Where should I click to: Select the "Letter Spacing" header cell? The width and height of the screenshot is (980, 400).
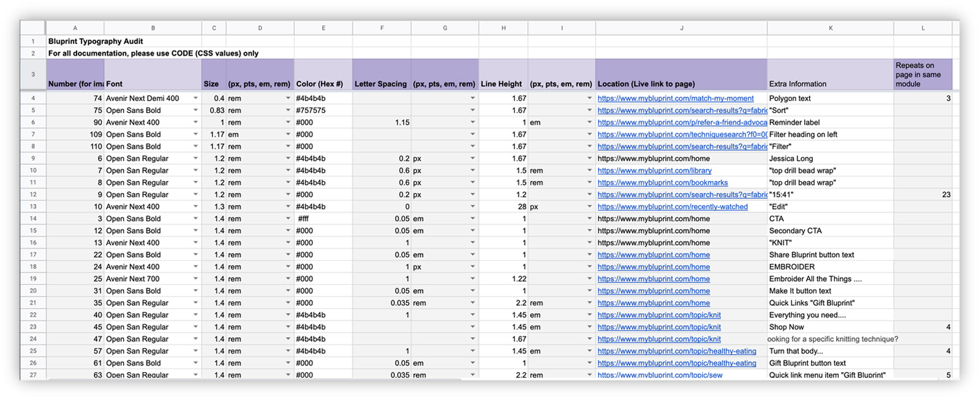pyautogui.click(x=382, y=75)
